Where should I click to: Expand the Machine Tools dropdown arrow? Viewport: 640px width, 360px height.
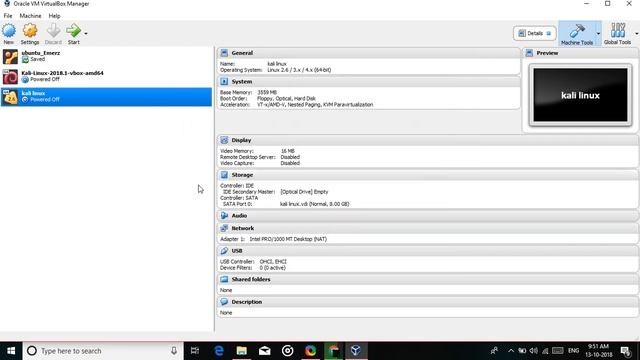point(598,33)
